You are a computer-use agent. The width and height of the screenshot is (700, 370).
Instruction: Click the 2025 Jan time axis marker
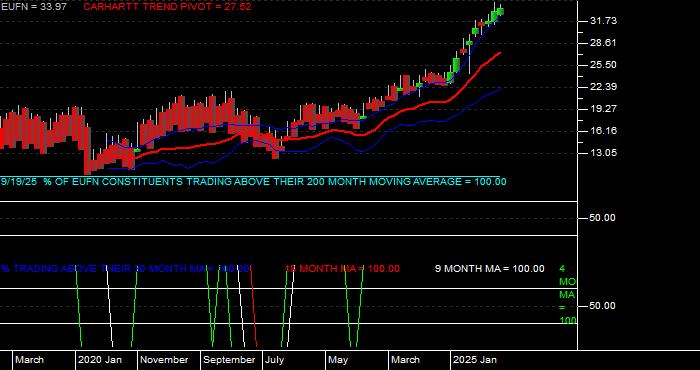tap(475, 360)
